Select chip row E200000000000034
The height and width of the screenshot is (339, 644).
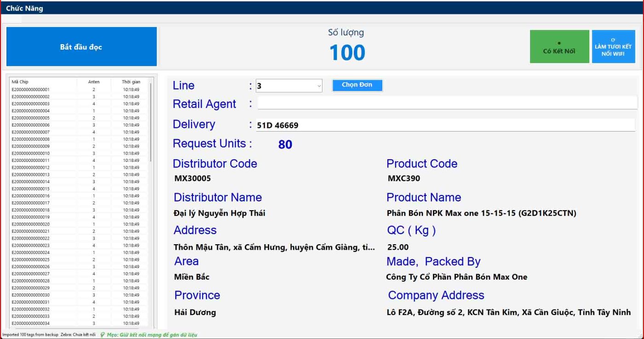(x=30, y=323)
